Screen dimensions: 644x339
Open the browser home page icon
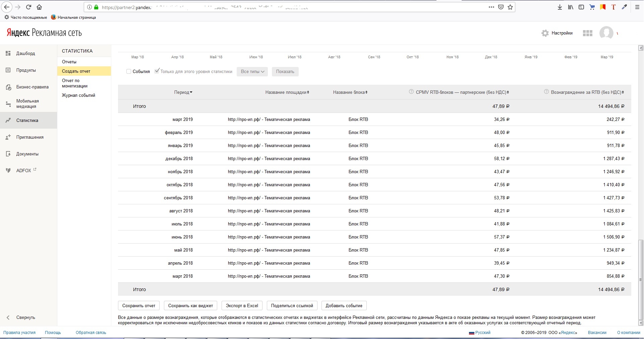[x=39, y=7]
